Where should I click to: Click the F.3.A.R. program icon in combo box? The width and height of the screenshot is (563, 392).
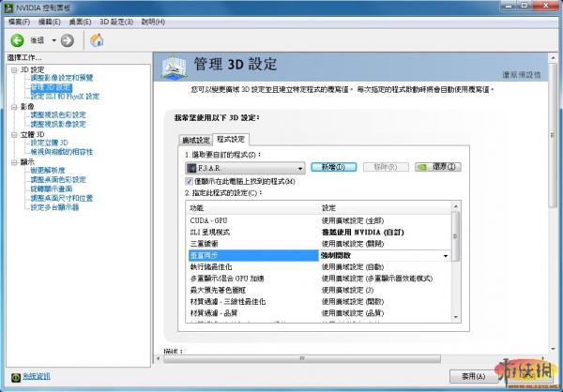[192, 167]
